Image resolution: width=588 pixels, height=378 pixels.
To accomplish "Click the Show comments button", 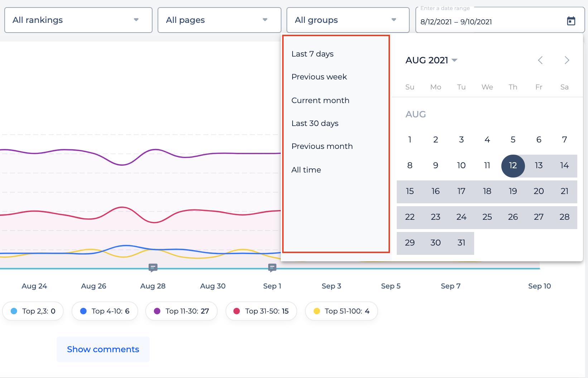I will [x=103, y=349].
